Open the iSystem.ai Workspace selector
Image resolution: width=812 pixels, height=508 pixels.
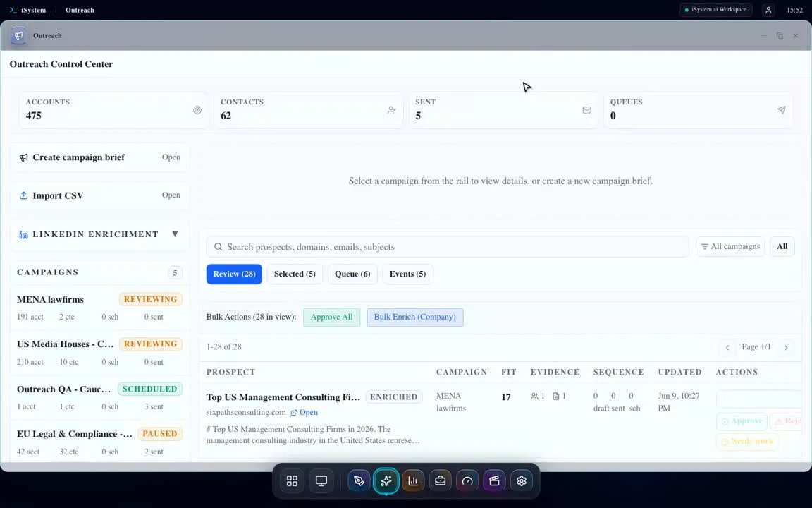[715, 10]
